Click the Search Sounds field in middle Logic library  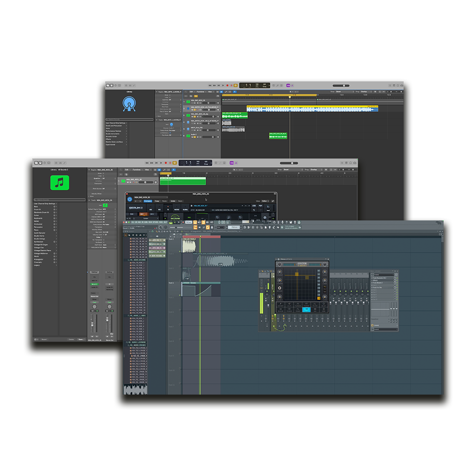coord(59,200)
